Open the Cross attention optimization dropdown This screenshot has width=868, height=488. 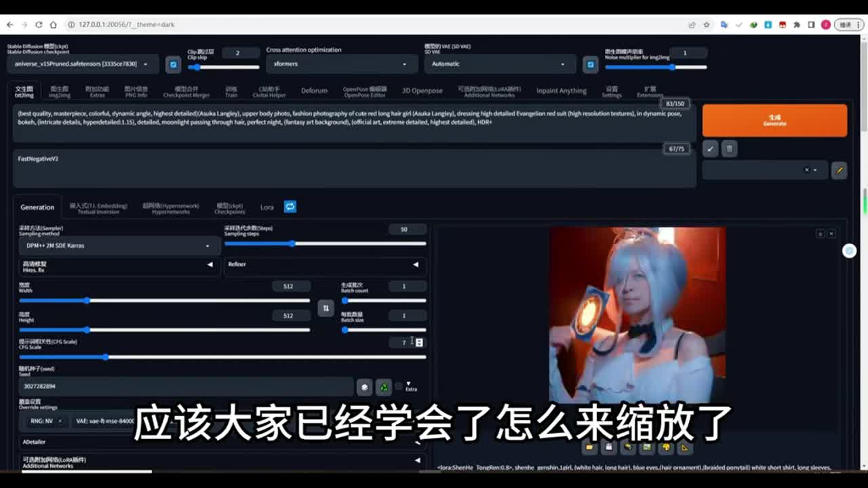pyautogui.click(x=339, y=64)
